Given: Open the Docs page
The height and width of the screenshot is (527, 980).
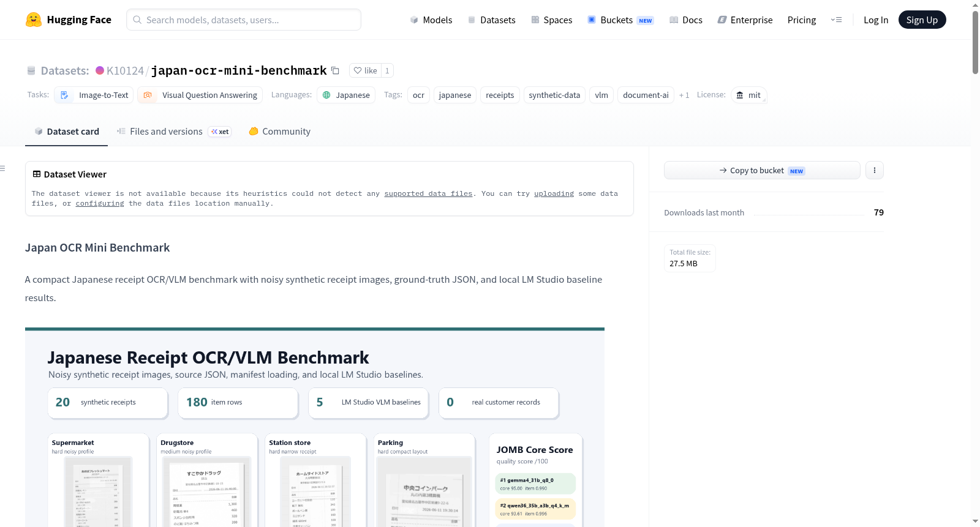Looking at the screenshot, I should (x=686, y=20).
